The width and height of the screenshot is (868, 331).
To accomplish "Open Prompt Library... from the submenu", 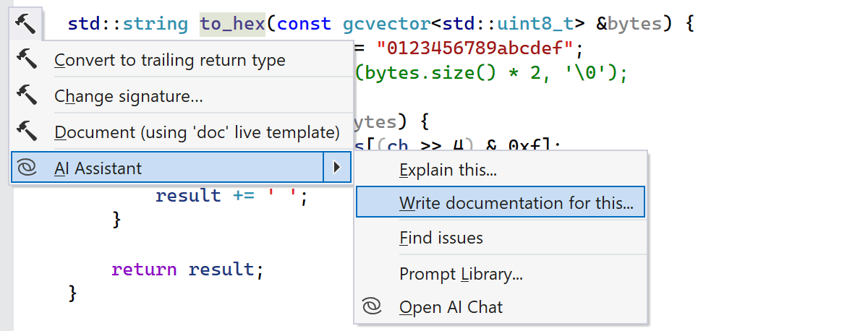I will (461, 274).
